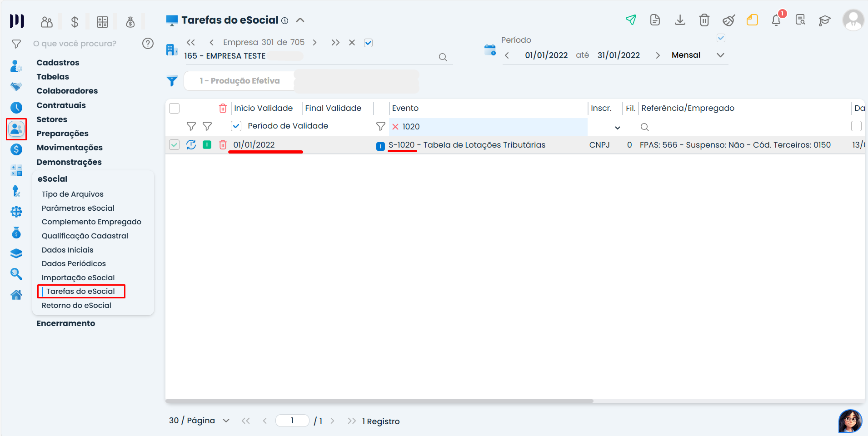Click the home icon in left sidebar
This screenshot has width=868, height=436.
(16, 295)
